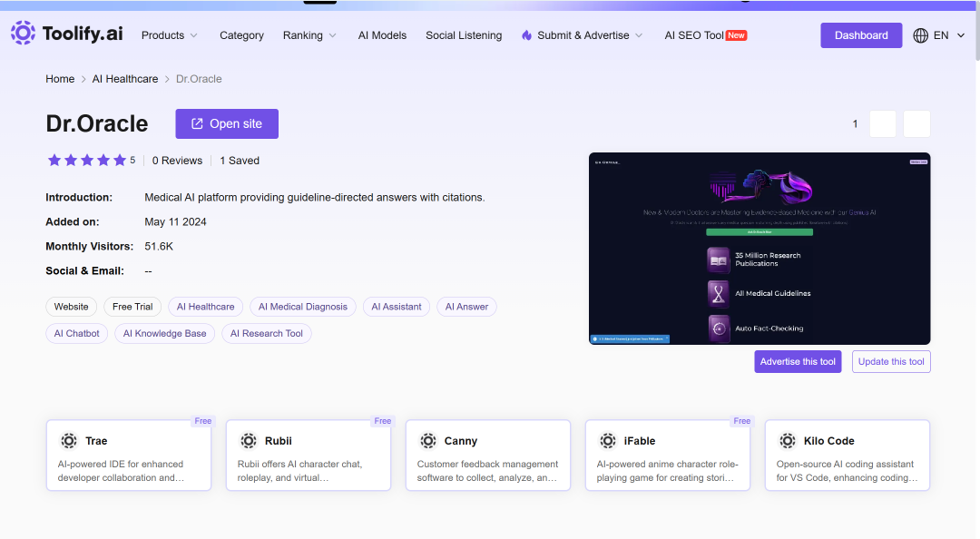The height and width of the screenshot is (539, 980).
Task: Open the Kilo Code tool card title
Action: 828,441
